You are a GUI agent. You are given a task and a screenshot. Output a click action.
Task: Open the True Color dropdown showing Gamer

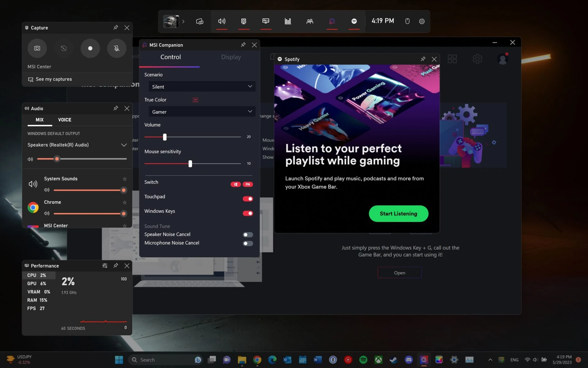coord(202,112)
